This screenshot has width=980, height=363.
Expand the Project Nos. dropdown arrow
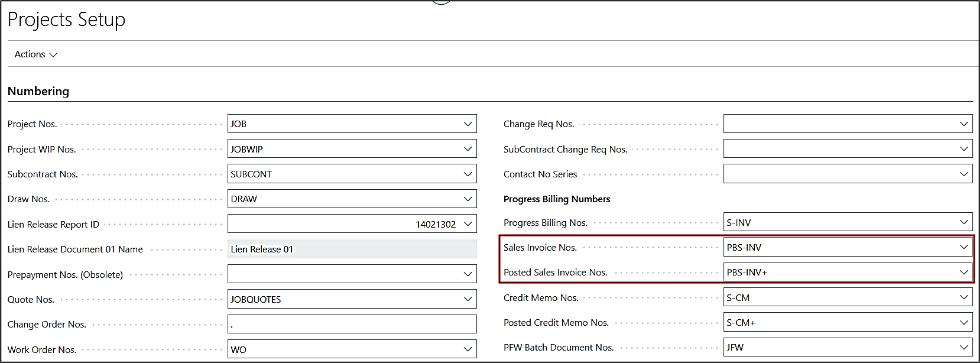[468, 124]
